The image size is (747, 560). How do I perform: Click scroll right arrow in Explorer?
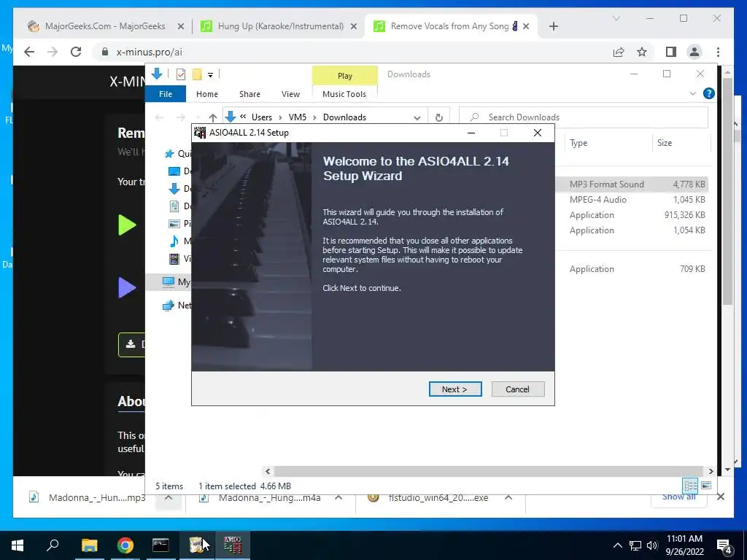711,471
